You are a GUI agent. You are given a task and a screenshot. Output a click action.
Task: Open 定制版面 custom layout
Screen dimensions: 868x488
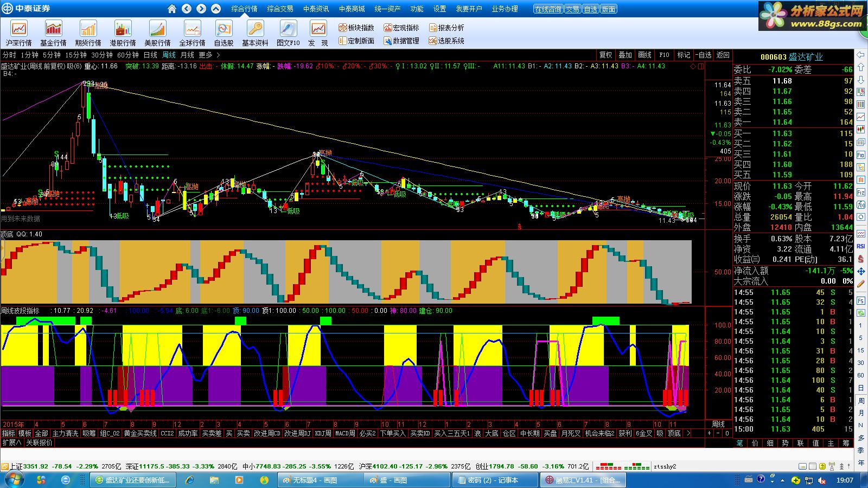pyautogui.click(x=356, y=41)
